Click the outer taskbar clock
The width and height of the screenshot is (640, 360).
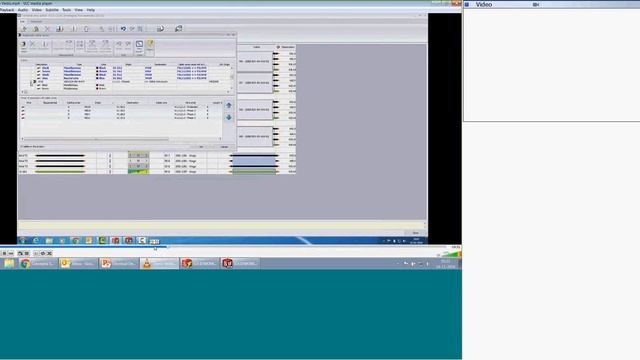tap(445, 264)
